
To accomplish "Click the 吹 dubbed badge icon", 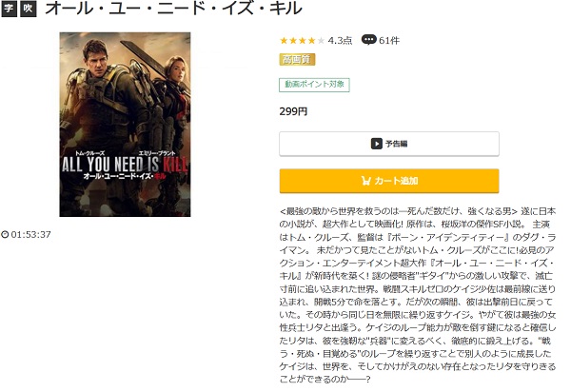I will [x=28, y=9].
